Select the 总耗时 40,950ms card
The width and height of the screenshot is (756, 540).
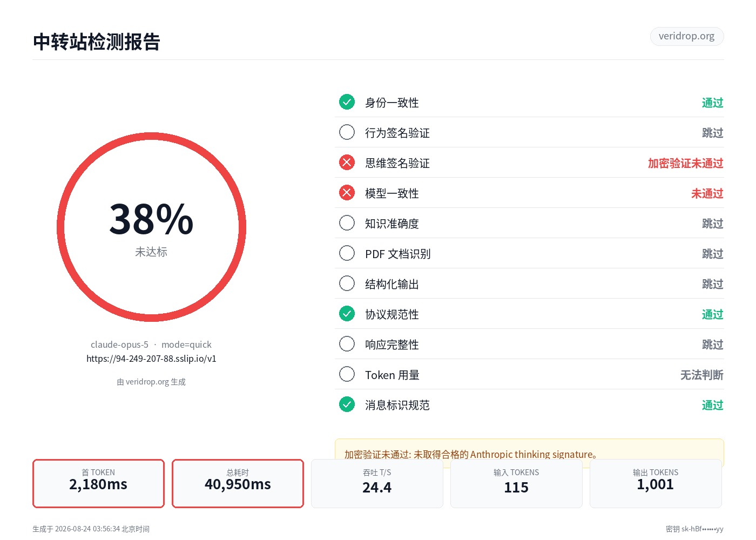pyautogui.click(x=238, y=483)
